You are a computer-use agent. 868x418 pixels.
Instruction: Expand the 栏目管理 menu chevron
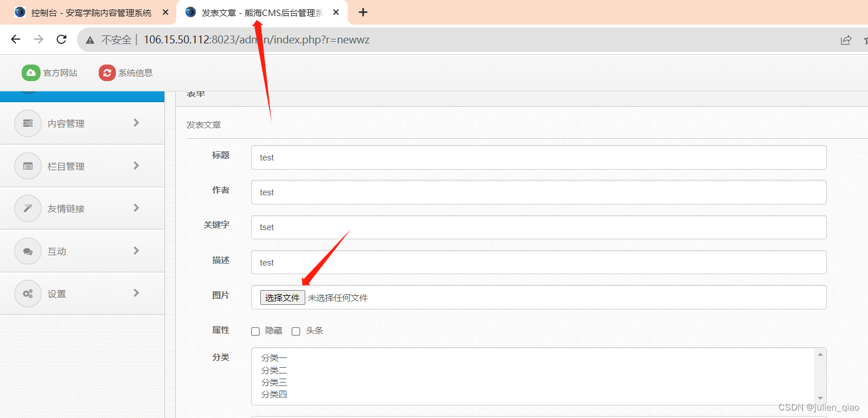pyautogui.click(x=136, y=166)
